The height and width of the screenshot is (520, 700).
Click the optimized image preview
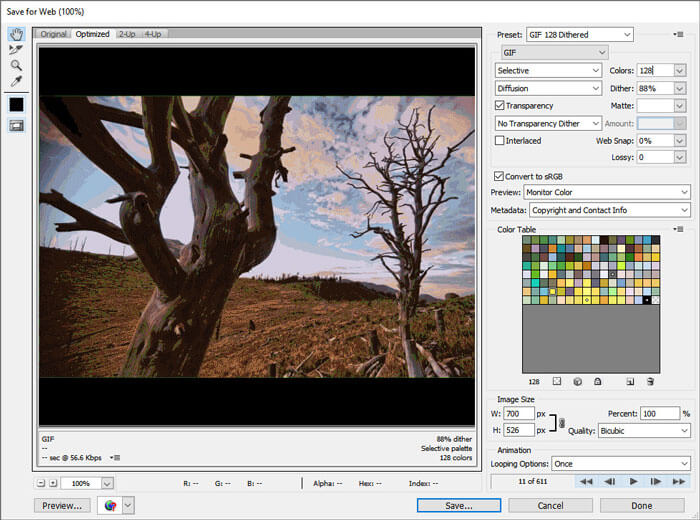257,237
